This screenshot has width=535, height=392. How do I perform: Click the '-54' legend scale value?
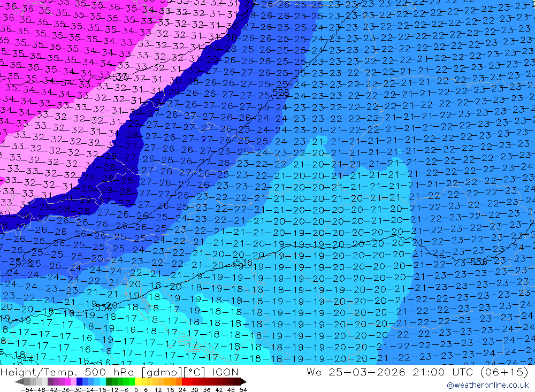pos(27,390)
